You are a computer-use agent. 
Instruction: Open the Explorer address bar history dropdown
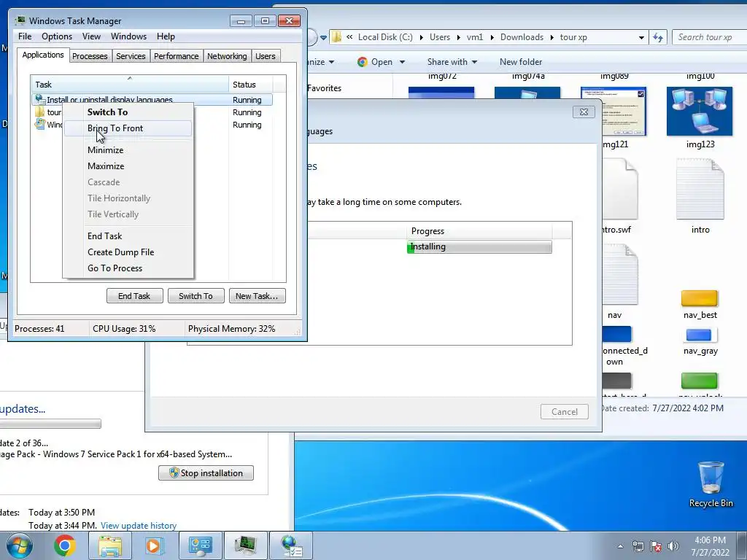(x=641, y=38)
